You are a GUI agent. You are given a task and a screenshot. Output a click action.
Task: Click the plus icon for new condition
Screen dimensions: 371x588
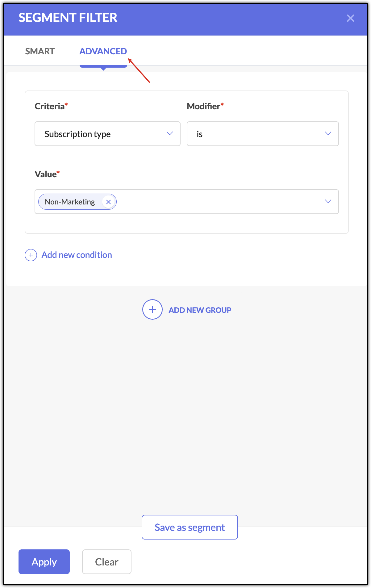point(31,255)
